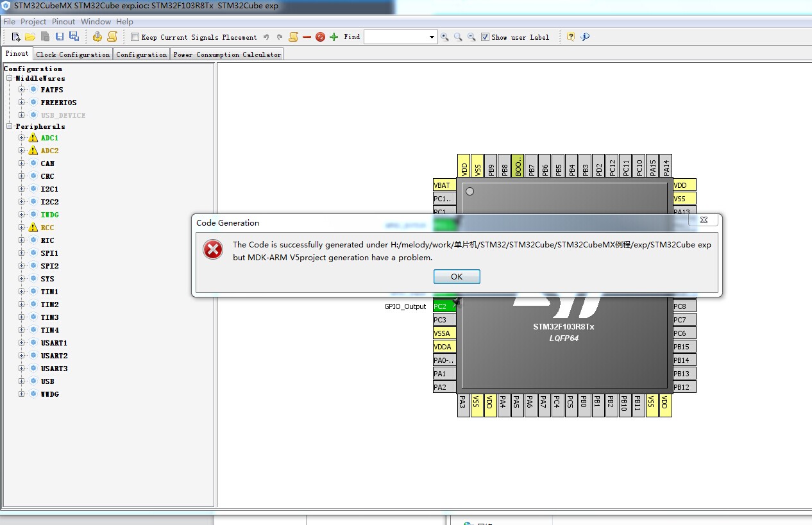Click the PC3 pin on chip
This screenshot has width=812, height=525.
point(444,320)
